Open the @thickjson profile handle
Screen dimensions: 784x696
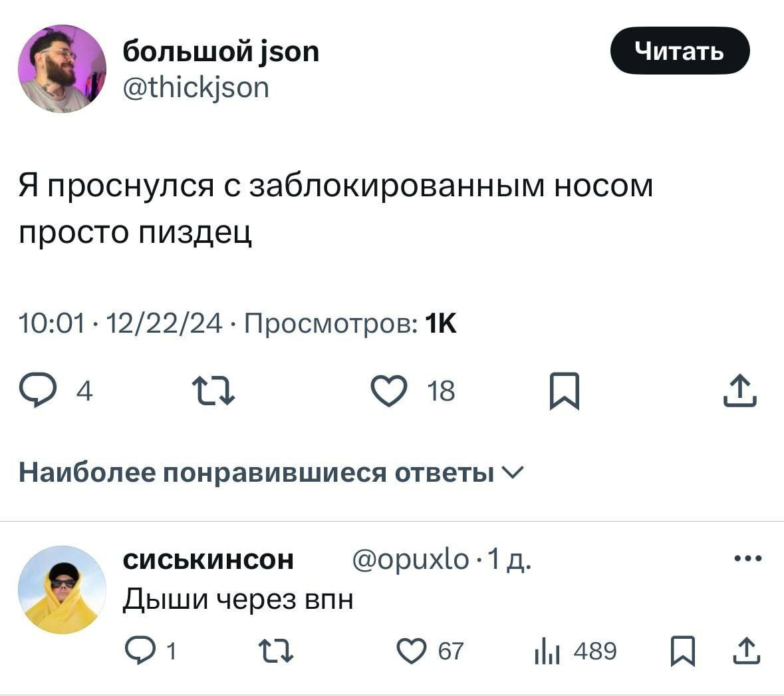coord(196,87)
